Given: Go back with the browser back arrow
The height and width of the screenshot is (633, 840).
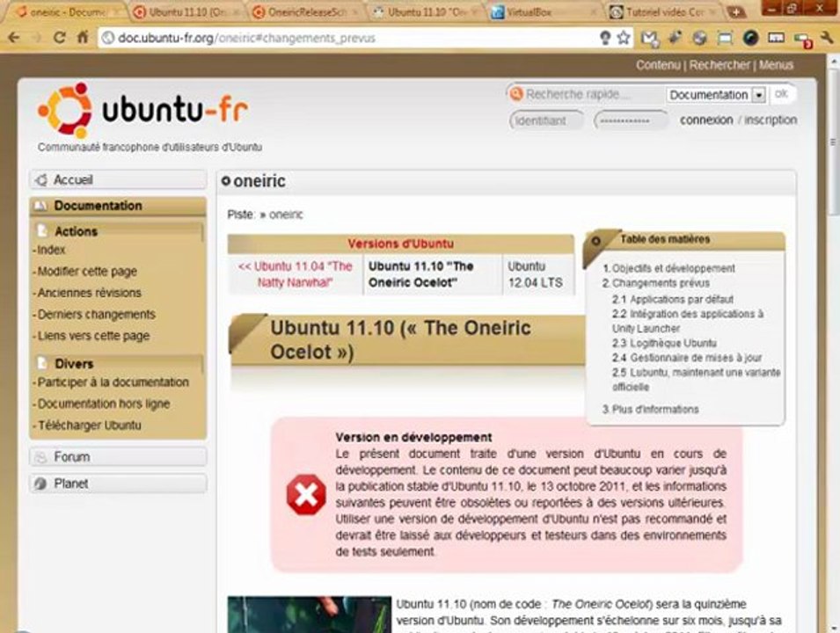Looking at the screenshot, I should [14, 38].
